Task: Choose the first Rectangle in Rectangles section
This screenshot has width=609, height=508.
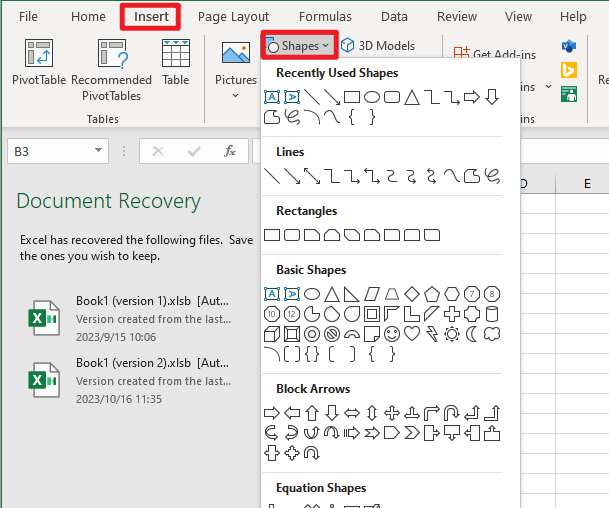Action: click(272, 235)
